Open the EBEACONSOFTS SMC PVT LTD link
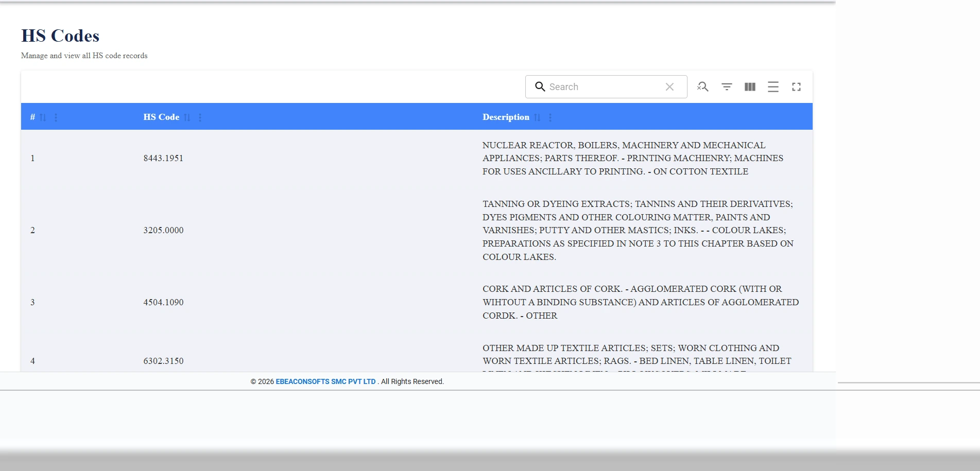Image resolution: width=980 pixels, height=471 pixels. (x=325, y=381)
